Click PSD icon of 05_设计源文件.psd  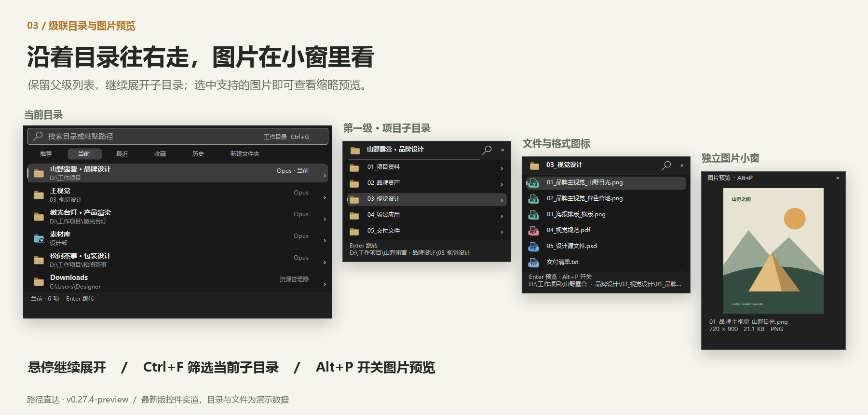click(x=533, y=247)
